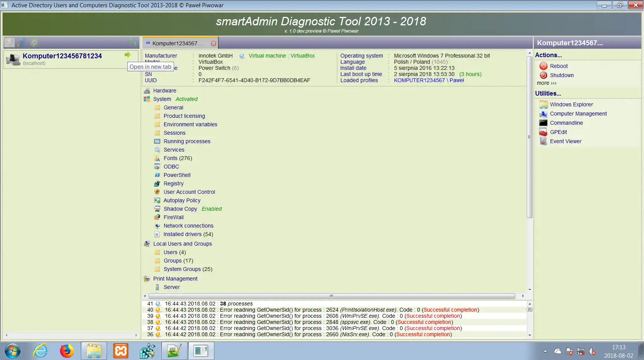This screenshot has height=360, width=644.
Task: Click the main panel vertical scrollbar
Action: point(529,137)
